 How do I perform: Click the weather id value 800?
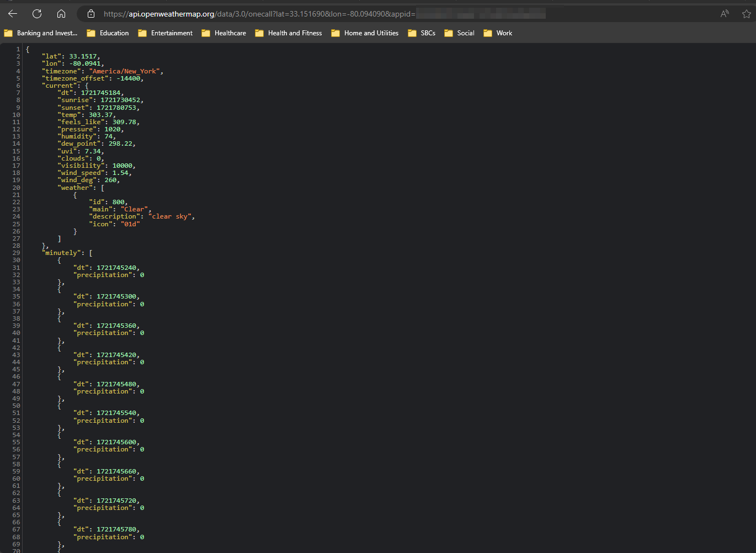(x=119, y=202)
